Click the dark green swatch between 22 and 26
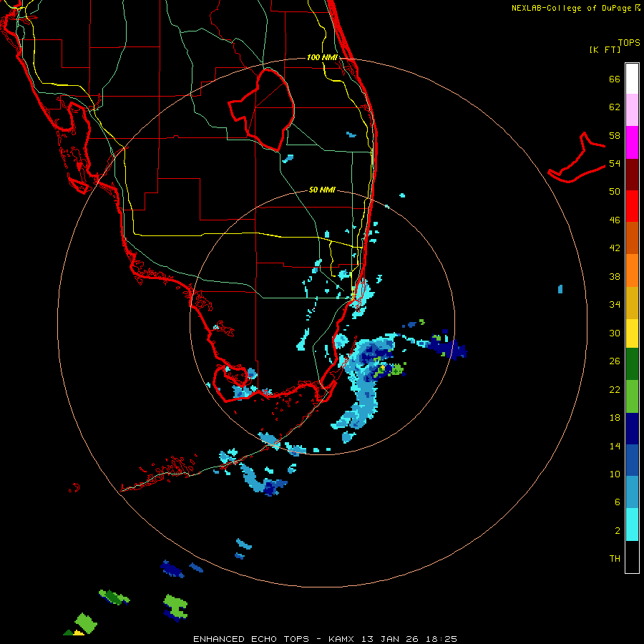The height and width of the screenshot is (644, 644). pyautogui.click(x=632, y=364)
